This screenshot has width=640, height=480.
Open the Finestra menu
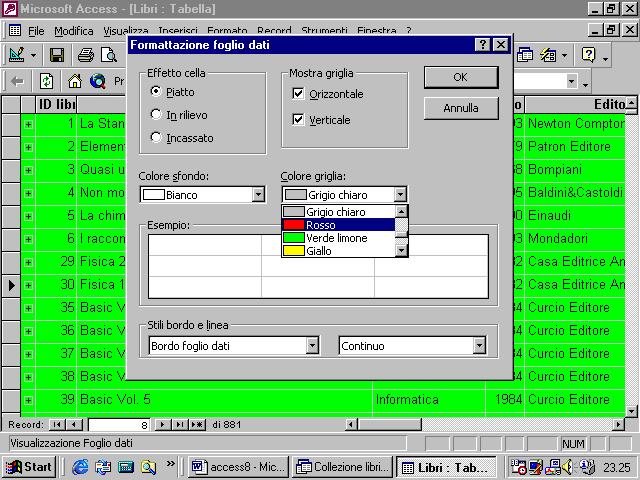tap(376, 31)
